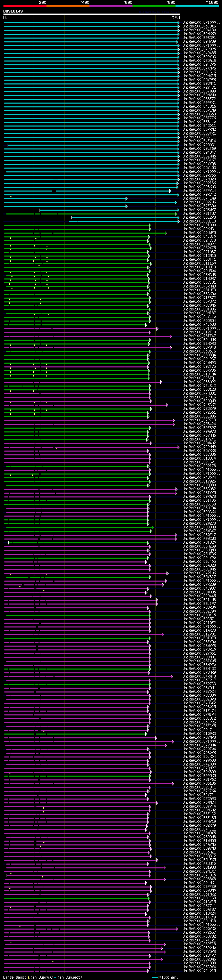The image size is (222, 980).
Task: Click hit UniRef100_Q56WY7
Action: click(199, 210)
